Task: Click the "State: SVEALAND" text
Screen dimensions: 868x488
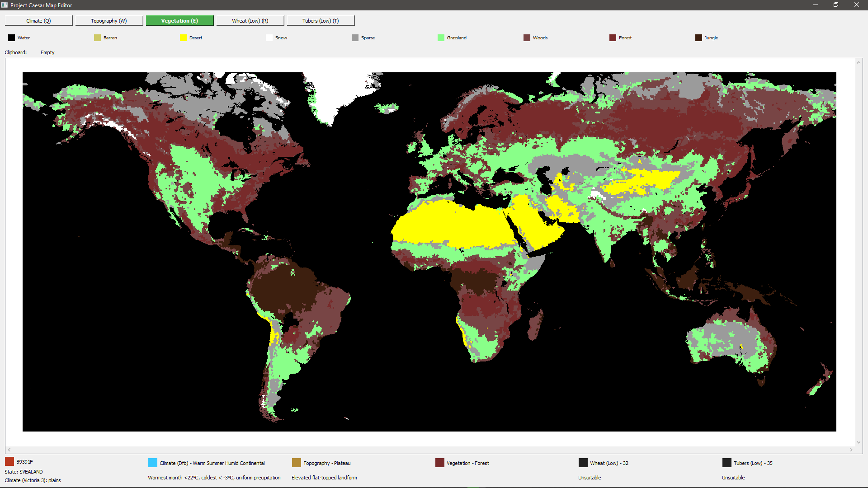Action: (x=24, y=472)
